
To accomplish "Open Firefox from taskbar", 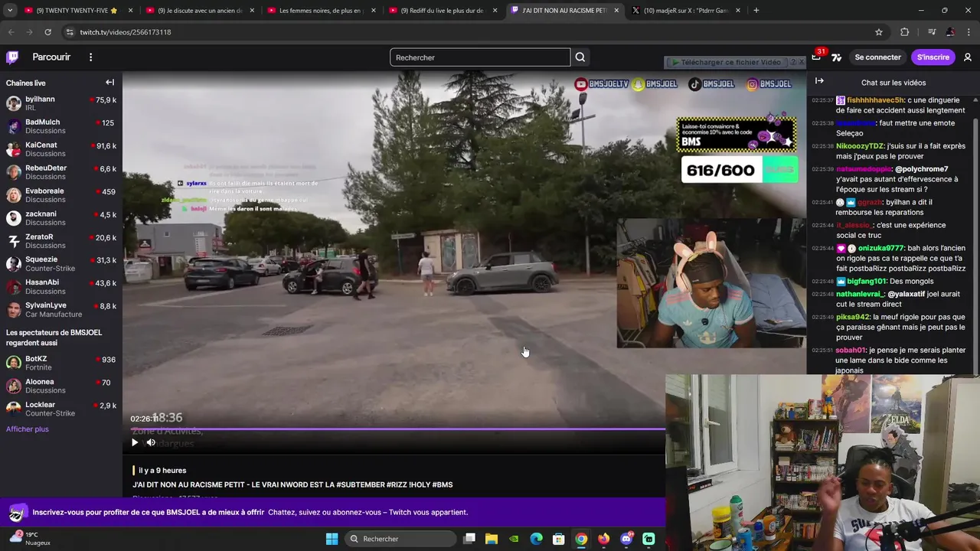I will pyautogui.click(x=604, y=539).
